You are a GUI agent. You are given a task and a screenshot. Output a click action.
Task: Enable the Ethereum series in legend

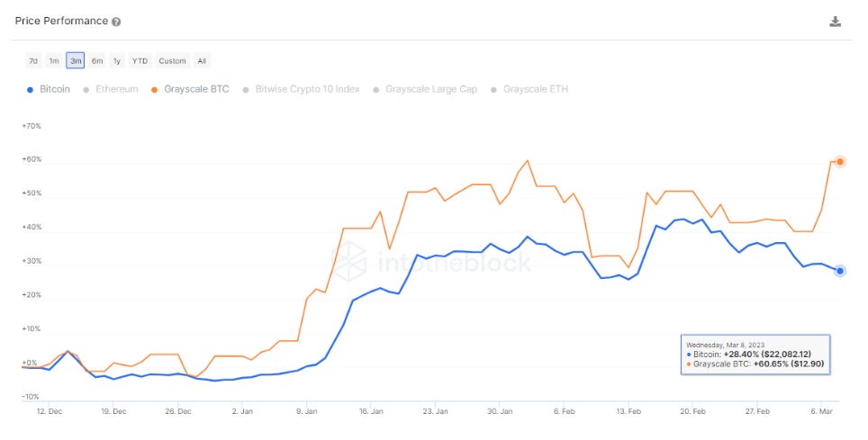point(111,89)
